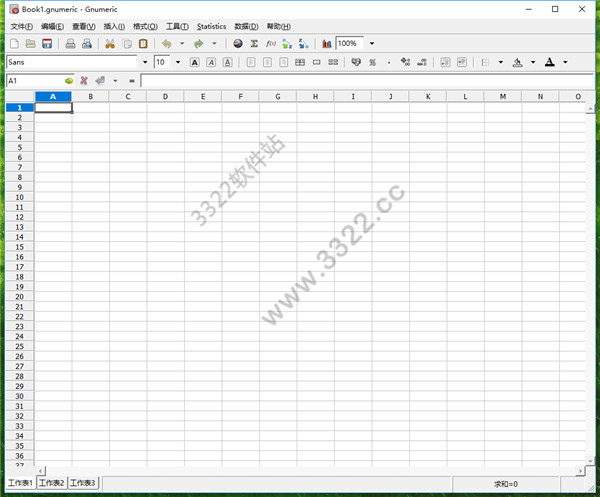Screen dimensions: 600x497
Task: Save the workbook with floppy icon
Action: (x=47, y=44)
